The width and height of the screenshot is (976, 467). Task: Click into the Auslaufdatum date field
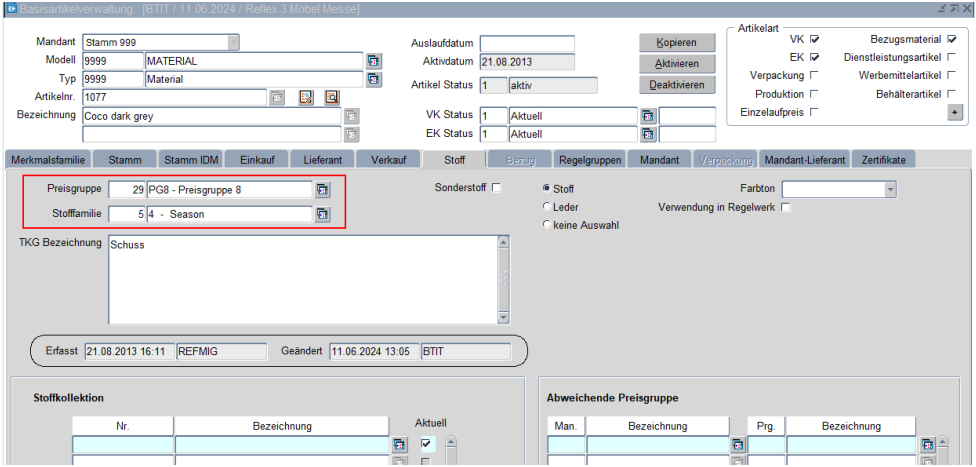(527, 44)
